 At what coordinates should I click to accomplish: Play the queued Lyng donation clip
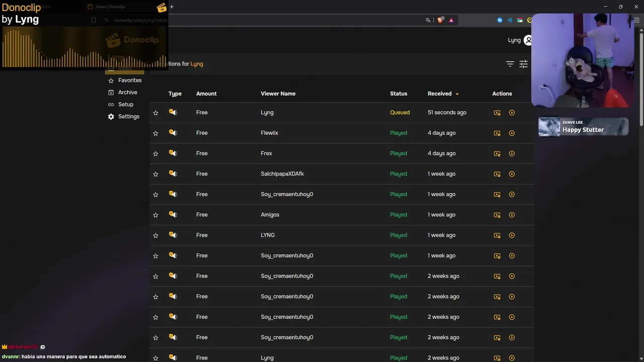coord(512,113)
